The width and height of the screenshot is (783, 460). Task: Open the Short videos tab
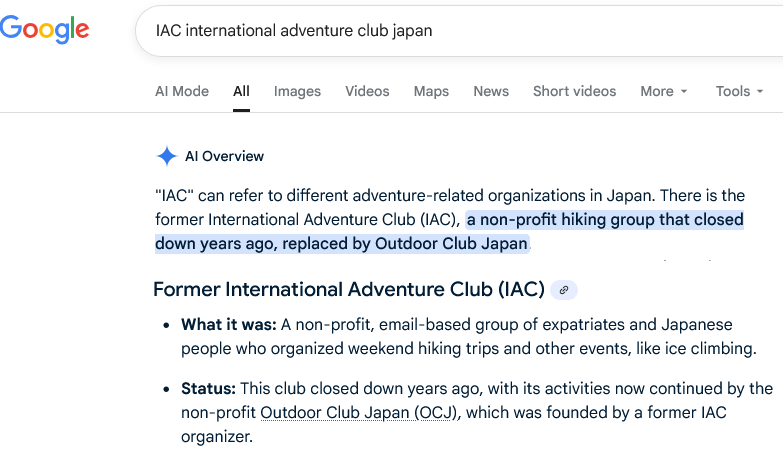[574, 91]
